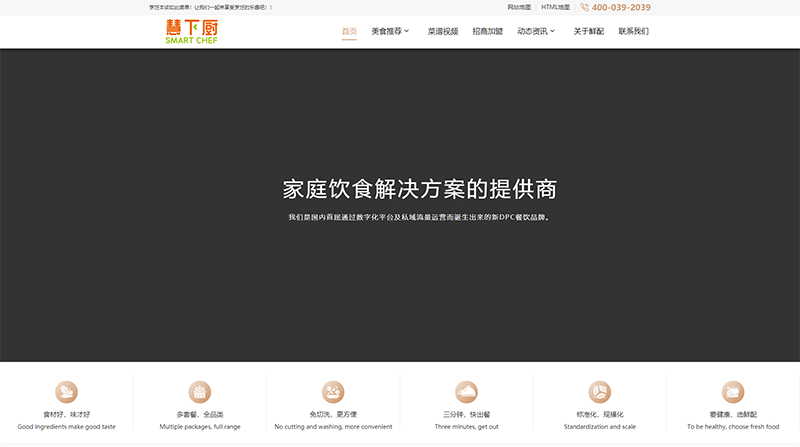Click the 'To be healthy, choose fresh food' icon

pos(733,391)
